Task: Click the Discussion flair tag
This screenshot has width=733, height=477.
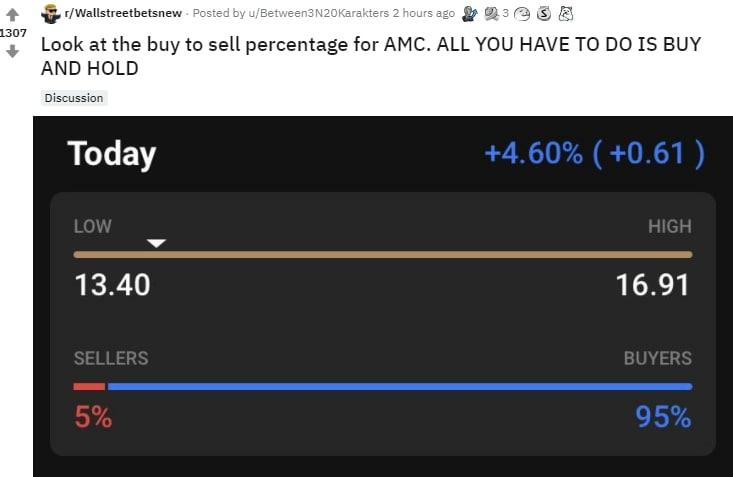Action: (74, 98)
